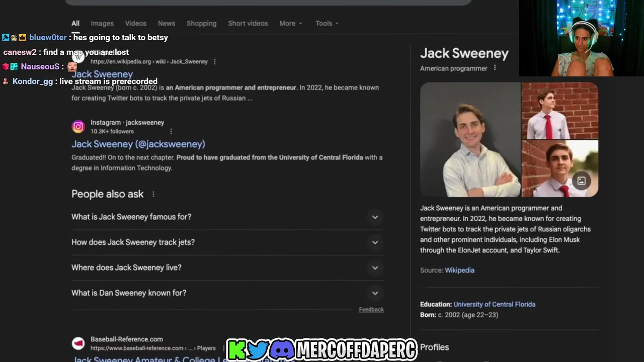This screenshot has height=362, width=644.
Task: Open the More search filters dropdown
Action: pos(291,23)
